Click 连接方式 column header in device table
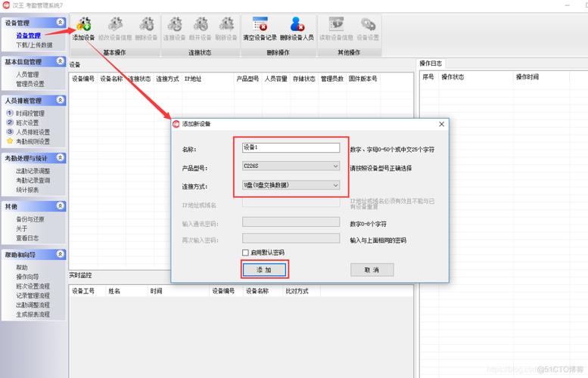 tap(168, 79)
